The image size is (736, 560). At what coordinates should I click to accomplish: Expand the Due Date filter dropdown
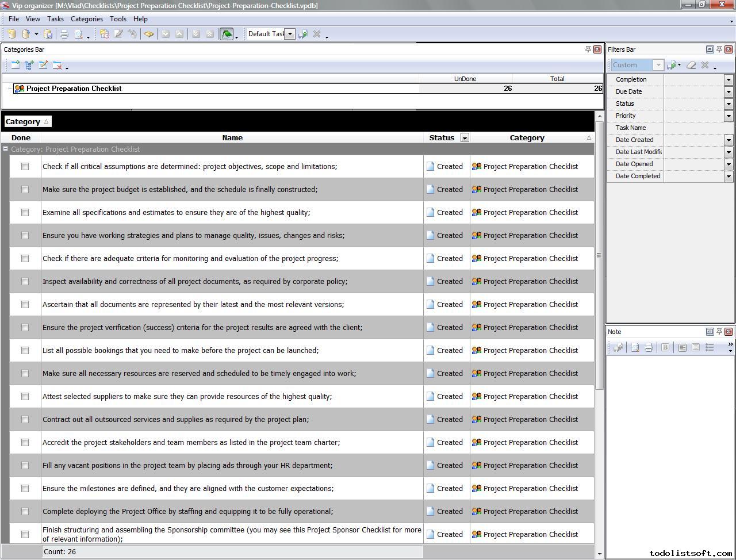729,92
